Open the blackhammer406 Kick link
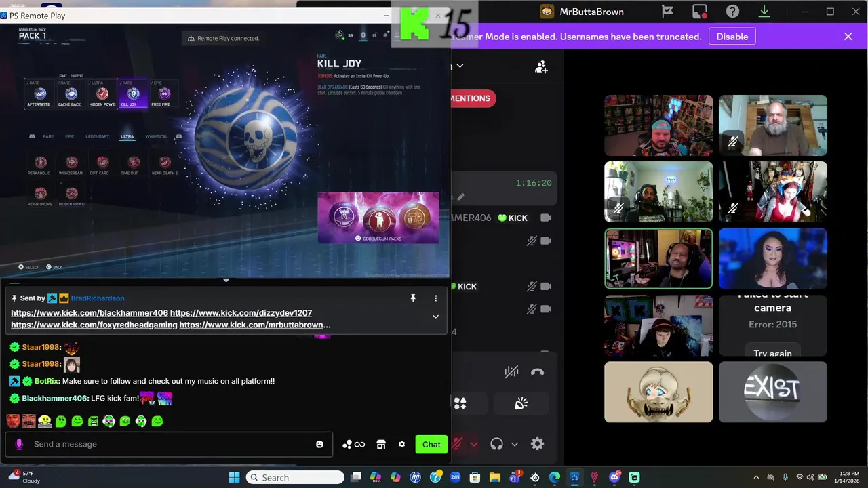Image resolution: width=868 pixels, height=488 pixels. (x=90, y=313)
